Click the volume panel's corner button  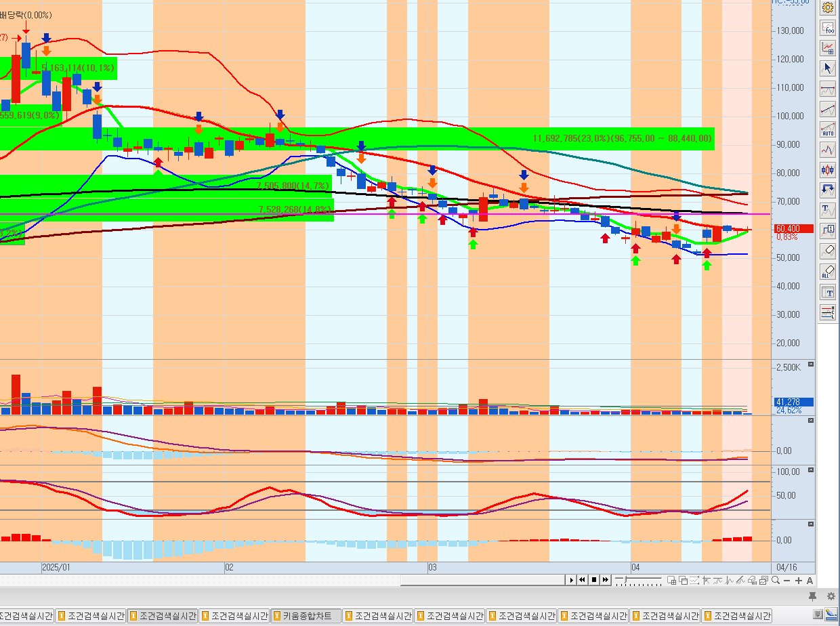point(811,364)
